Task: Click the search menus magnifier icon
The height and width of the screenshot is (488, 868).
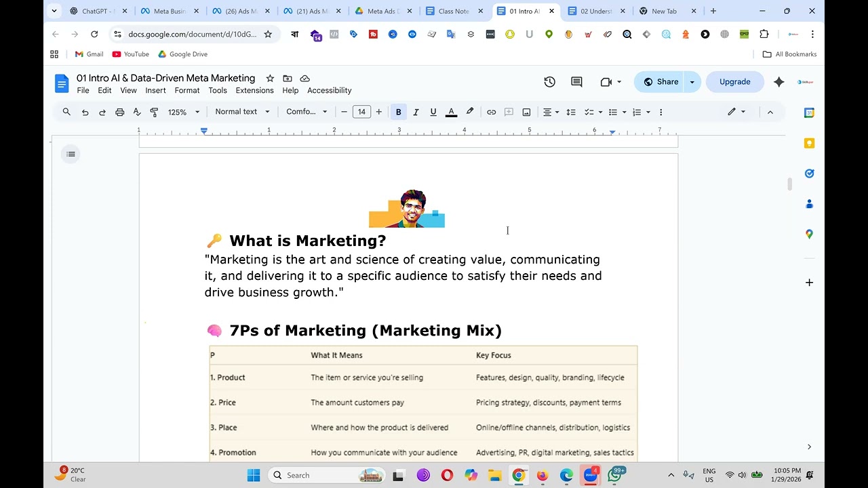Action: tap(66, 112)
